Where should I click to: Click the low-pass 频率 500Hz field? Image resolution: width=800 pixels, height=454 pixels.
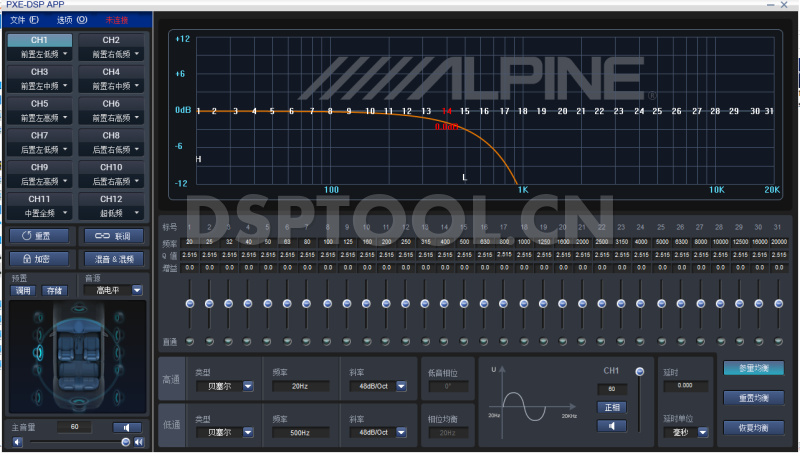[300, 432]
